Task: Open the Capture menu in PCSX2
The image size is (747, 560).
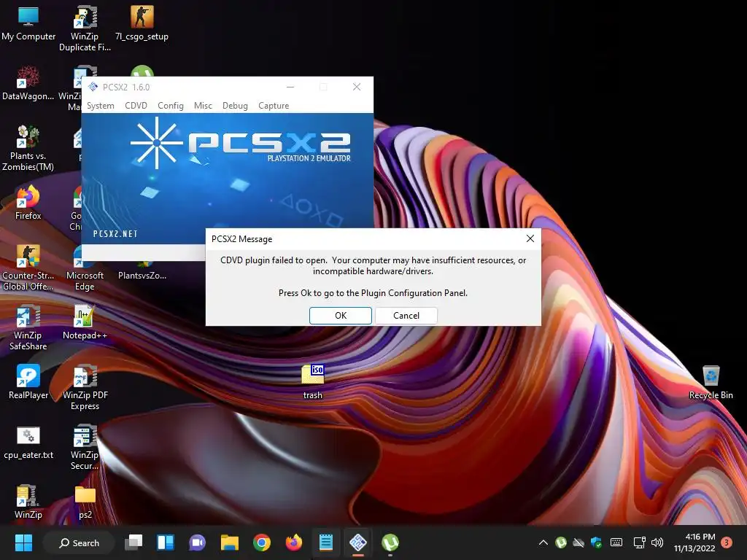Action: coord(274,106)
